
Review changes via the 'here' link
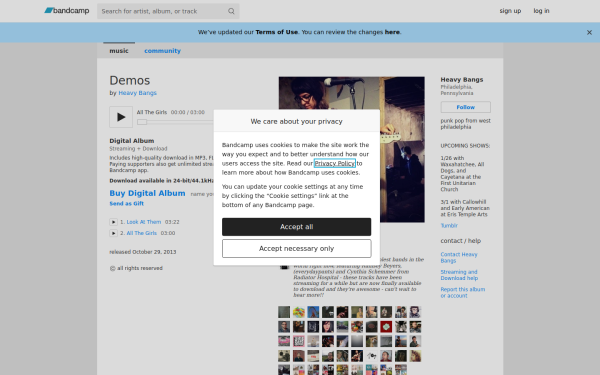392,32
